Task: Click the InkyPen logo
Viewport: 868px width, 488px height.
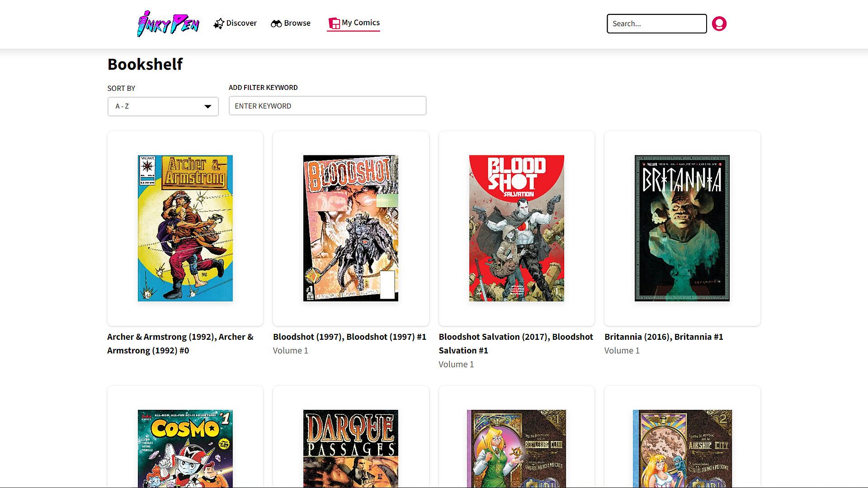Action: tap(168, 24)
